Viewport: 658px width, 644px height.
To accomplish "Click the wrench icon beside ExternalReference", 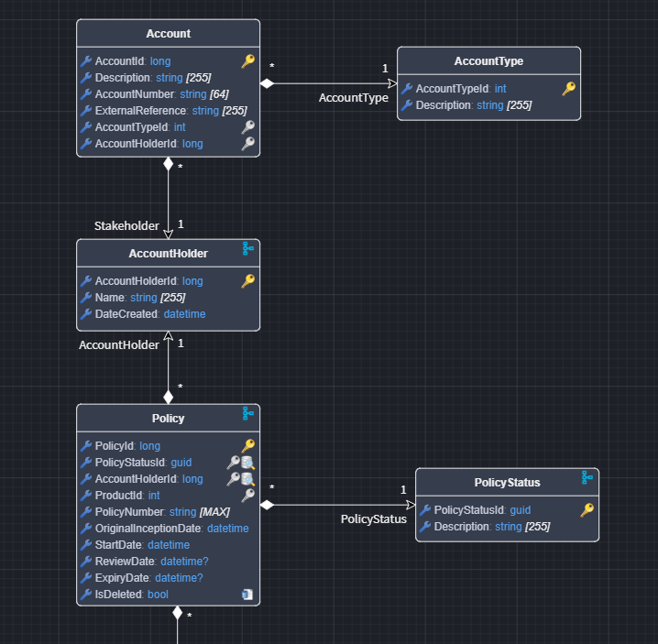I will pos(86,110).
